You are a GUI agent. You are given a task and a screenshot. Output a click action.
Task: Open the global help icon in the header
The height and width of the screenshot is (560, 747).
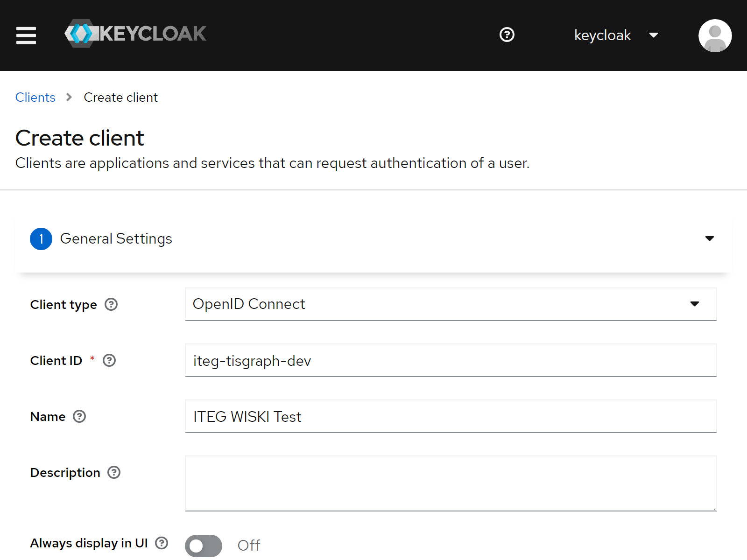tap(507, 35)
